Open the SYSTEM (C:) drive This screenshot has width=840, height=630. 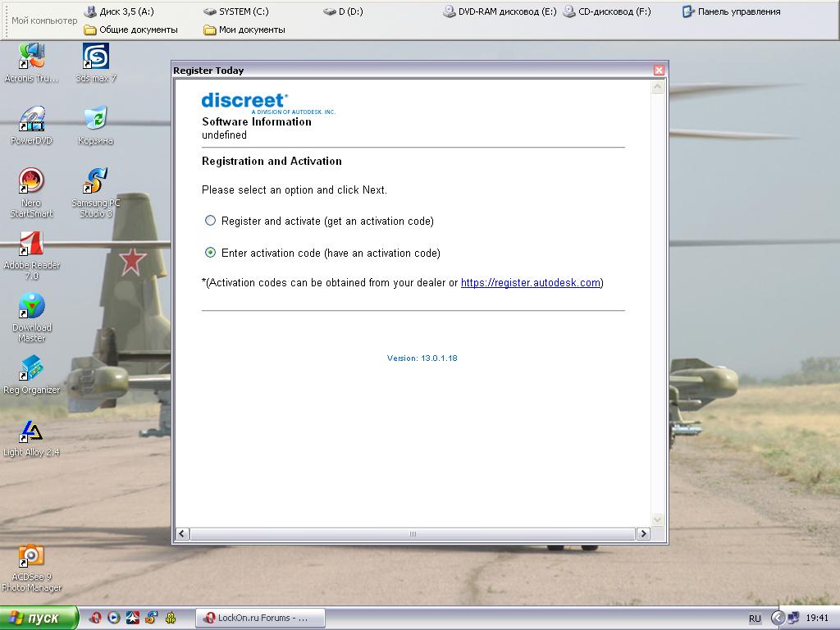(236, 11)
